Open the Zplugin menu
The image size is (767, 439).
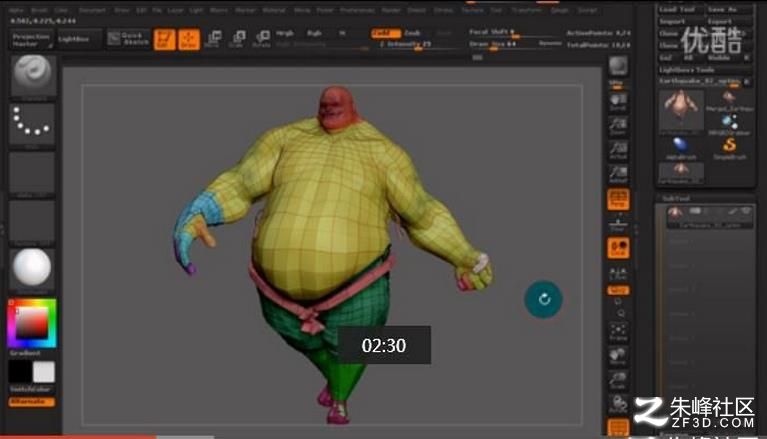coord(559,10)
